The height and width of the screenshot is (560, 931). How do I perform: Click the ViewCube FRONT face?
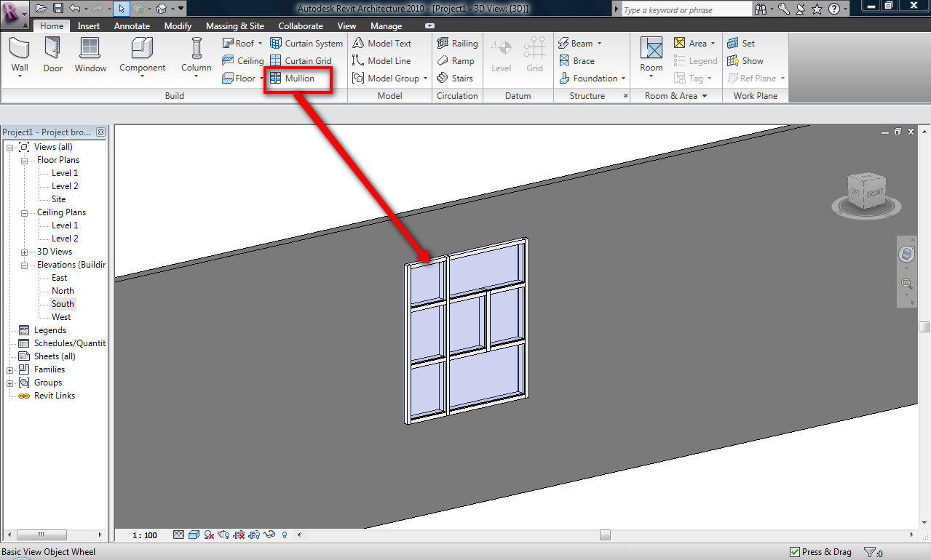coord(874,193)
